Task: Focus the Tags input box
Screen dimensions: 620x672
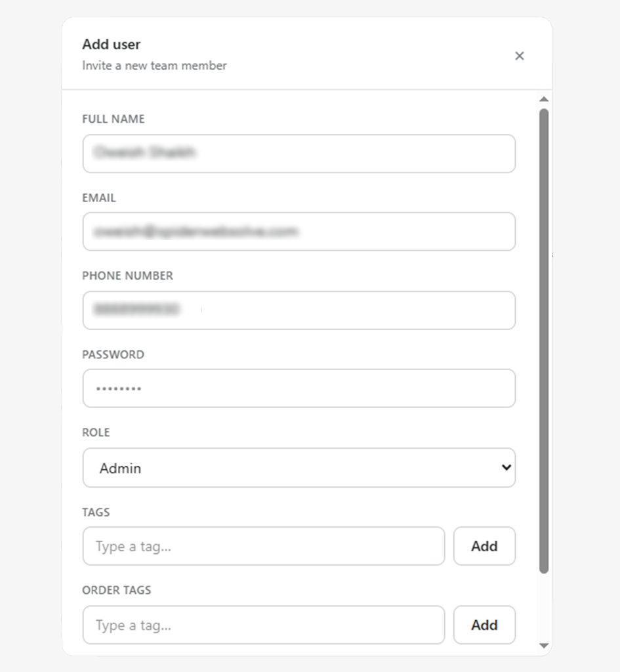Action: [264, 546]
